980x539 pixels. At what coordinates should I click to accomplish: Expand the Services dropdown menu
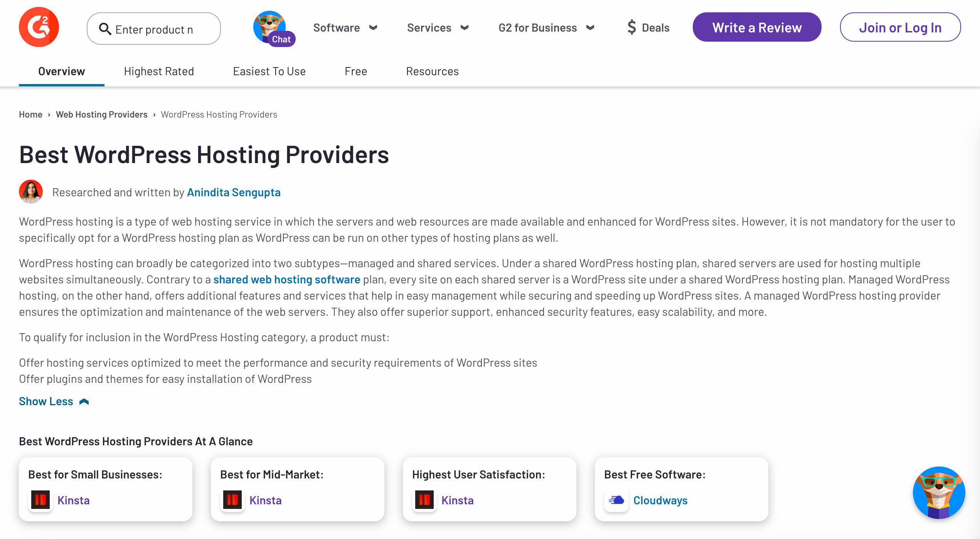[x=438, y=28]
